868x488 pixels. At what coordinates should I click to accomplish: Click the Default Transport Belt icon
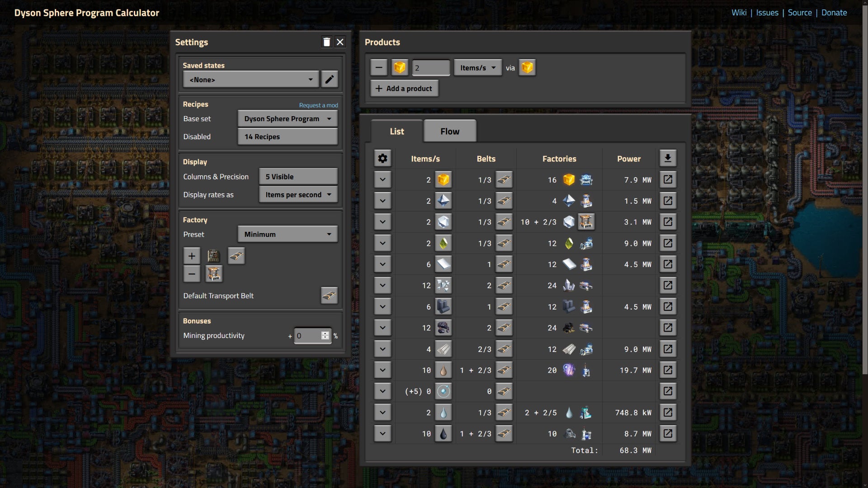329,296
